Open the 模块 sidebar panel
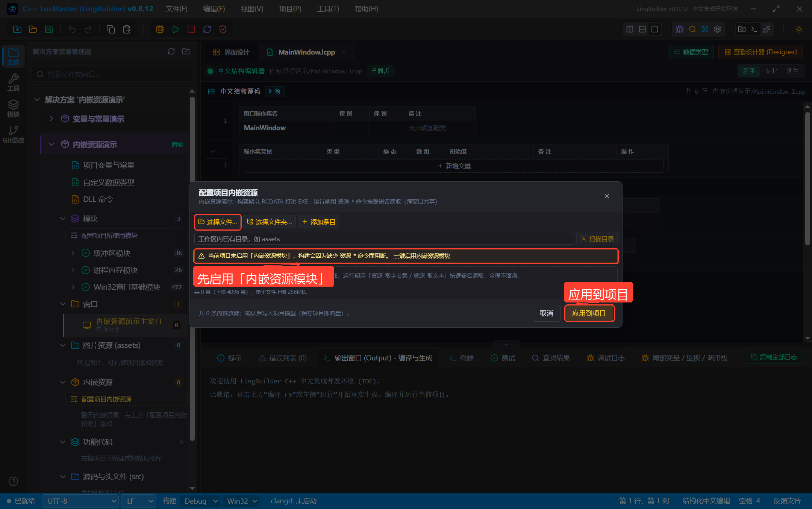 14,109
